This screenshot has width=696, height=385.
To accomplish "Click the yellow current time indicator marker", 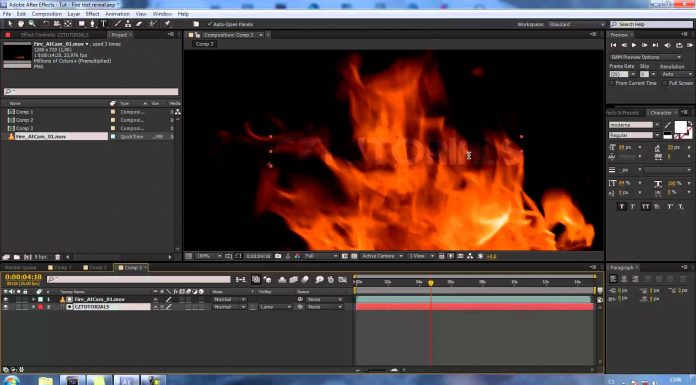I will point(431,283).
